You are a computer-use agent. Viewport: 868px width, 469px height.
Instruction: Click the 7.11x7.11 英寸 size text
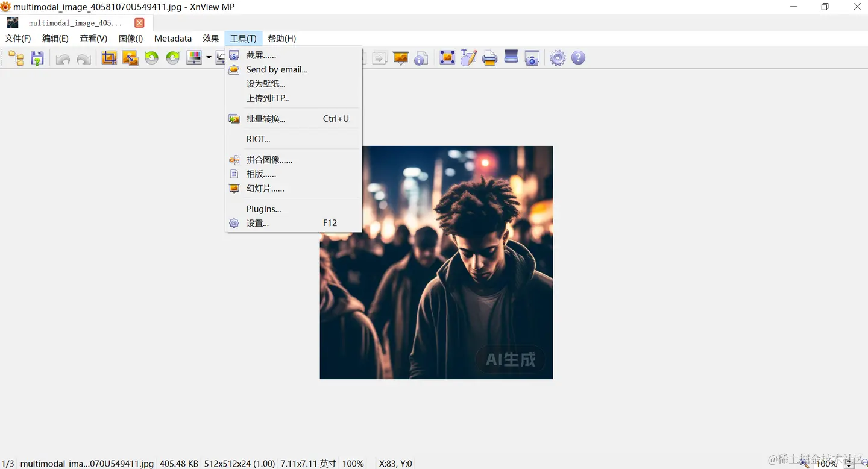coord(308,464)
